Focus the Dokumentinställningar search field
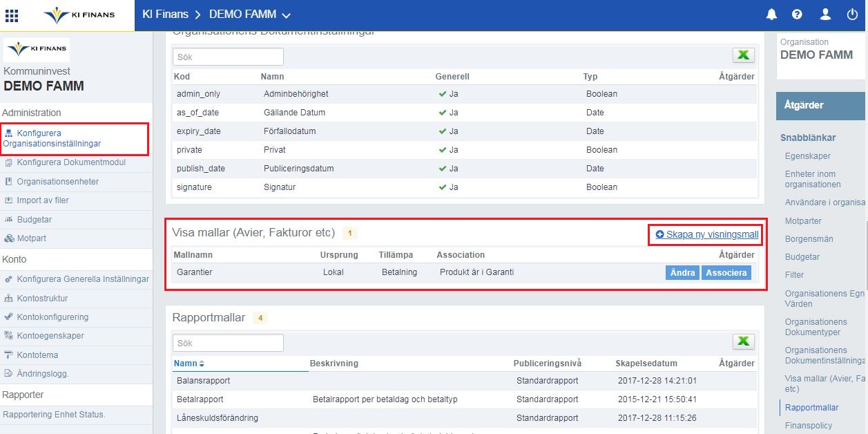This screenshot has height=434, width=868. tap(228, 57)
